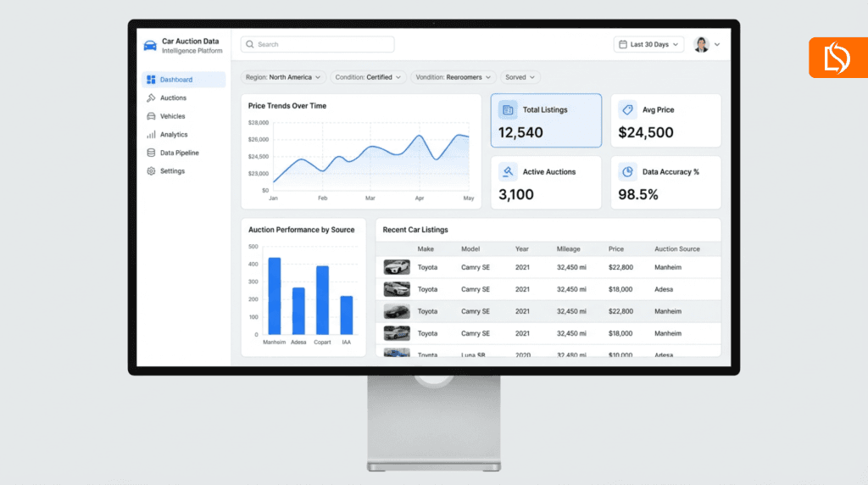Click the Recent Car Listings heading
Screen dimensions: 868x485
pos(415,230)
